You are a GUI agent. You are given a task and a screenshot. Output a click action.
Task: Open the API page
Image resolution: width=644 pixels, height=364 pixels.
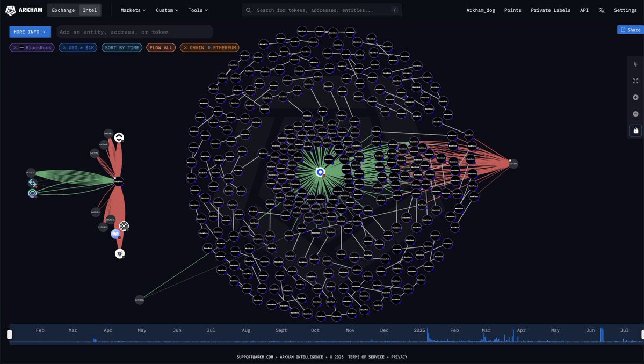coord(584,10)
